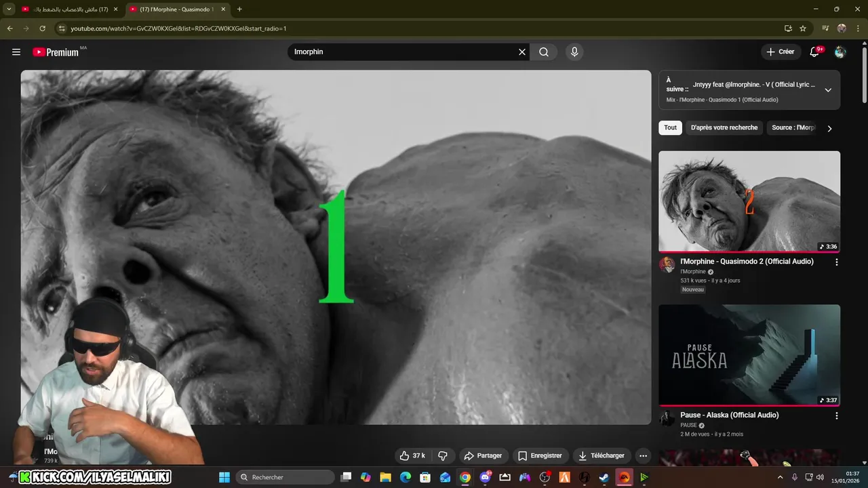Click the Enregistrer button
Screen dimensions: 868x488
[x=540, y=455]
